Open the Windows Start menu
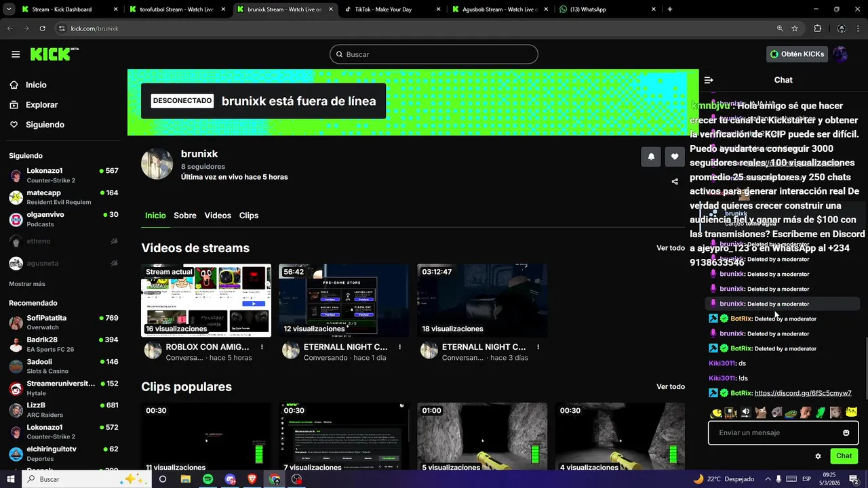This screenshot has width=868, height=488. 10,479
